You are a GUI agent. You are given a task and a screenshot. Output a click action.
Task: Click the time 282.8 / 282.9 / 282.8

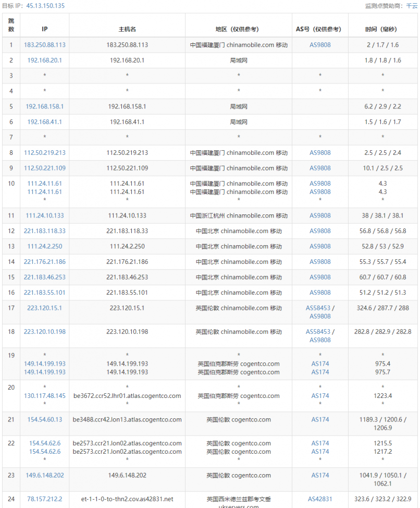383,332
